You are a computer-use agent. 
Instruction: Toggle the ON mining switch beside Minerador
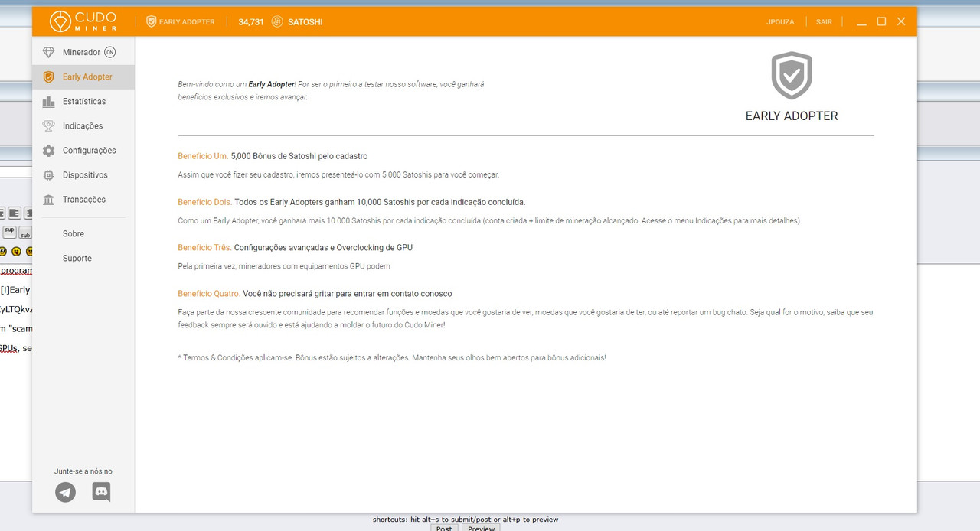109,52
